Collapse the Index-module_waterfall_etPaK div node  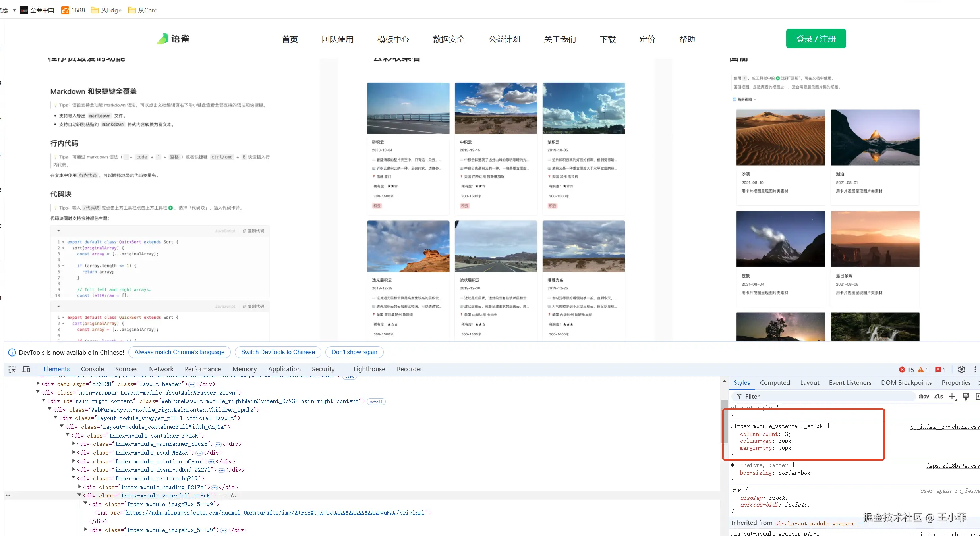tap(79, 495)
